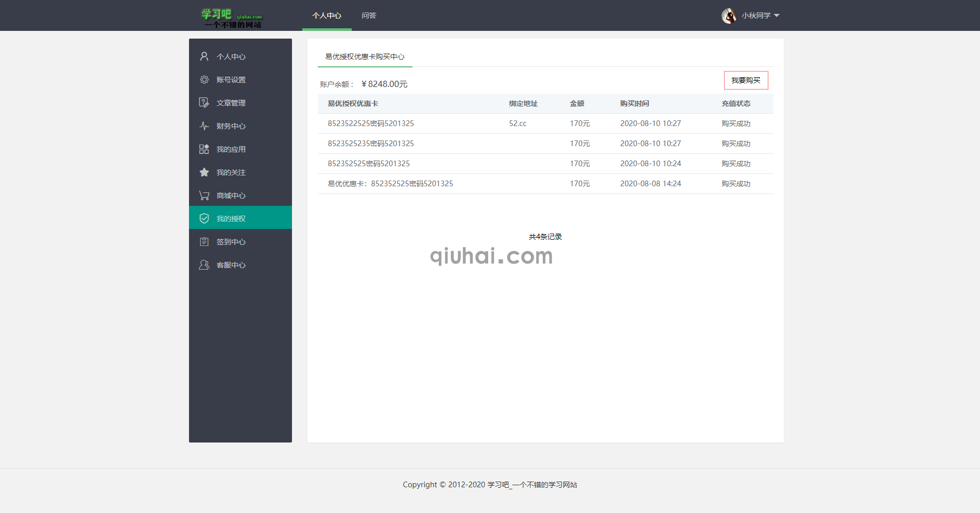
Task: Click the shield icon for 我的授权
Action: (204, 219)
